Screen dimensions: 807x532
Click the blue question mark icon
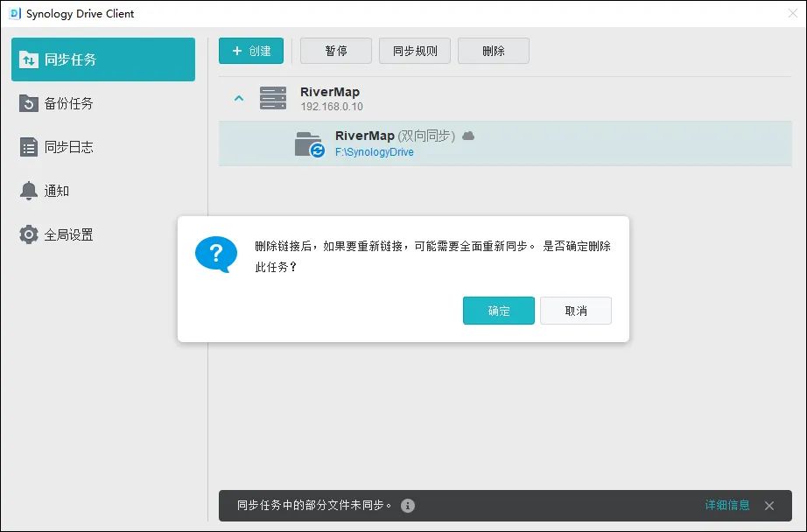[215, 254]
